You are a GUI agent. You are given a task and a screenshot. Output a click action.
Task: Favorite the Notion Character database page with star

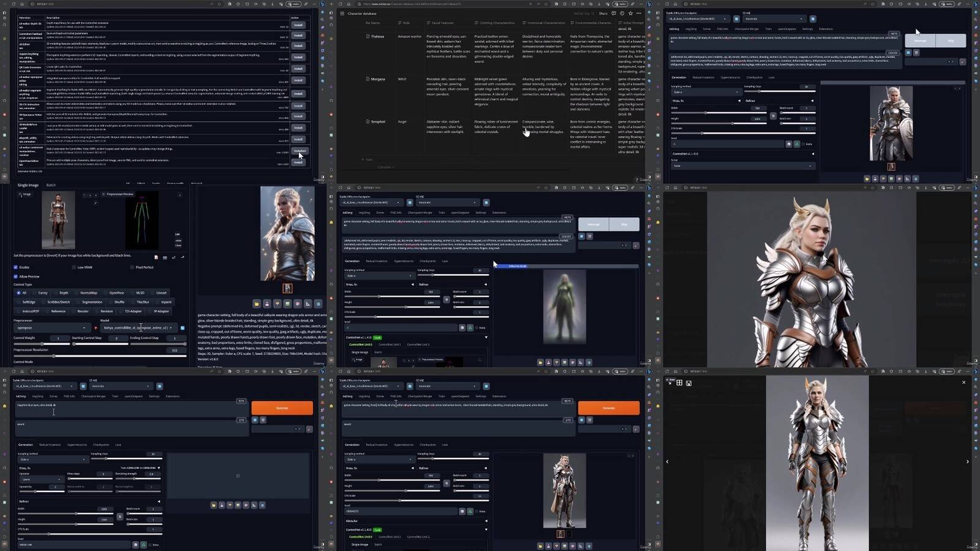pos(630,13)
